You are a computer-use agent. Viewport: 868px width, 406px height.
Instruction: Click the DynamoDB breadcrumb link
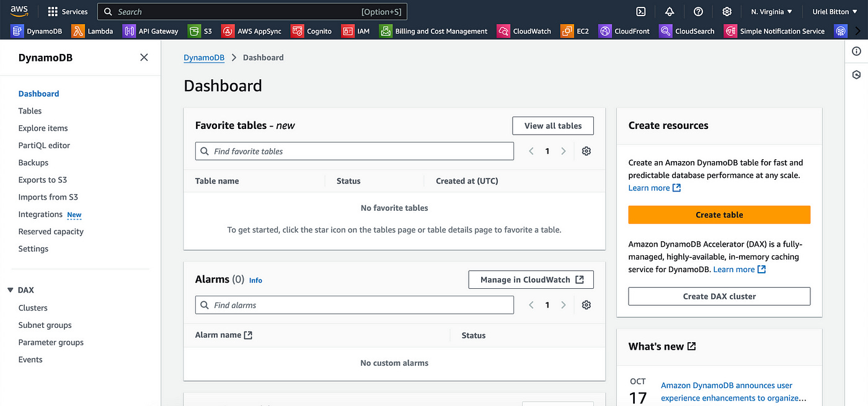(204, 58)
